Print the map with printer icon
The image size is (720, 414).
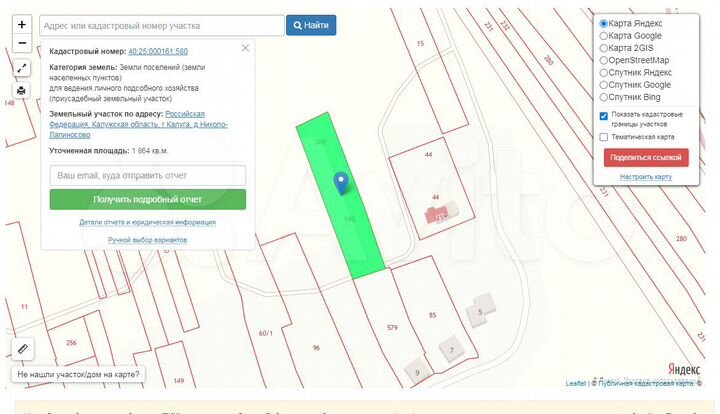point(22,91)
